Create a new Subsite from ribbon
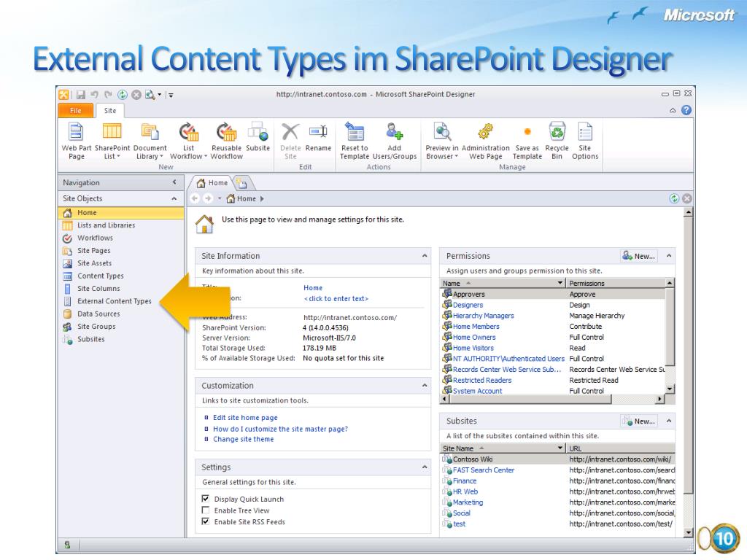 tap(258, 137)
